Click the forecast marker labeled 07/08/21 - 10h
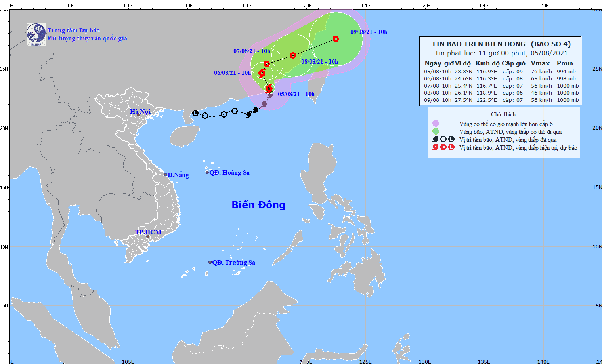This screenshot has width=602, height=364. (x=267, y=64)
